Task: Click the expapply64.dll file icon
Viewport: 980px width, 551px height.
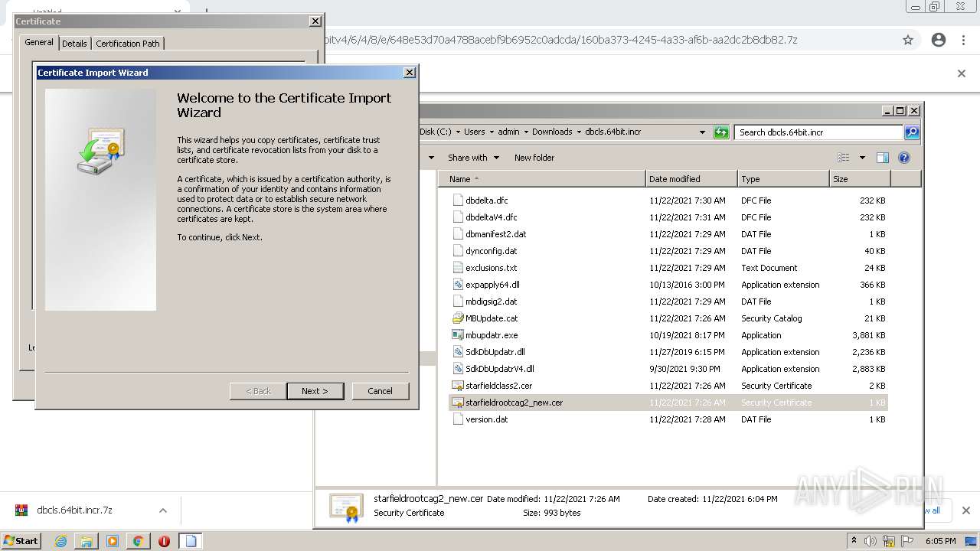Action: 458,285
